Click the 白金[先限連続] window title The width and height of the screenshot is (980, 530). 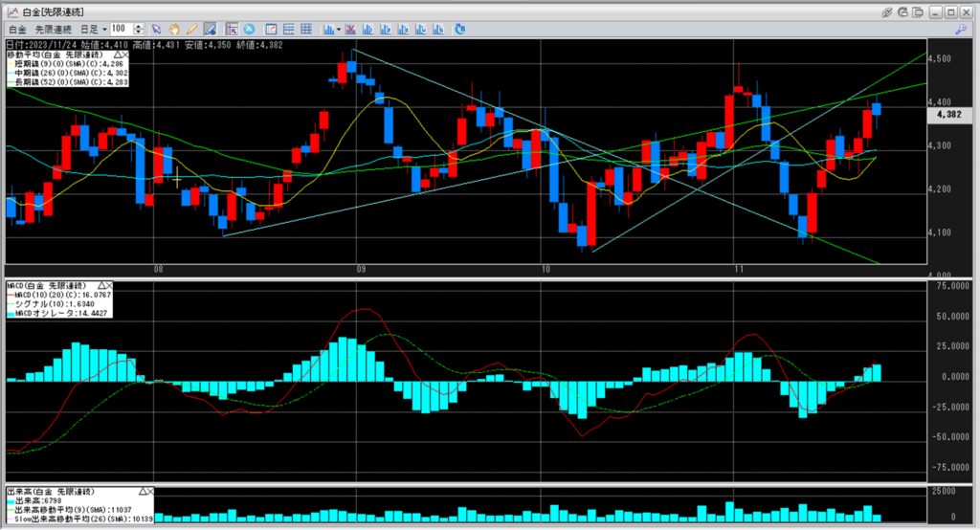click(54, 11)
